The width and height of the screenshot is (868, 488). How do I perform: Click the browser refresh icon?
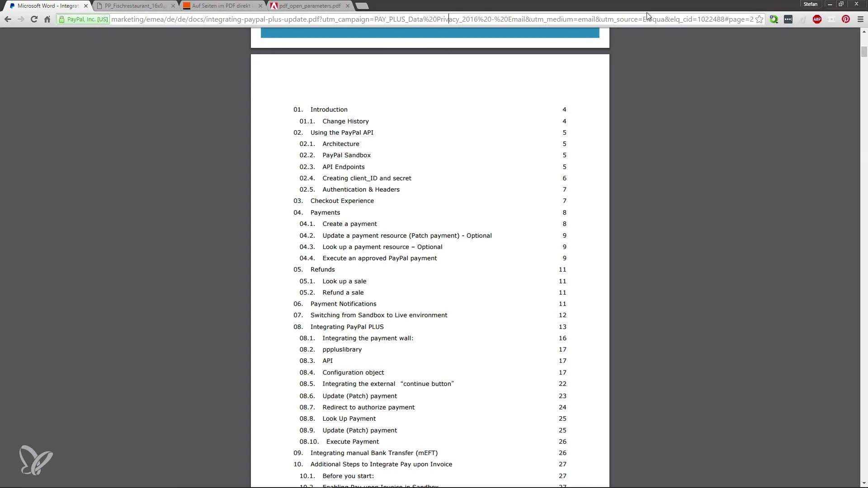[x=34, y=19]
